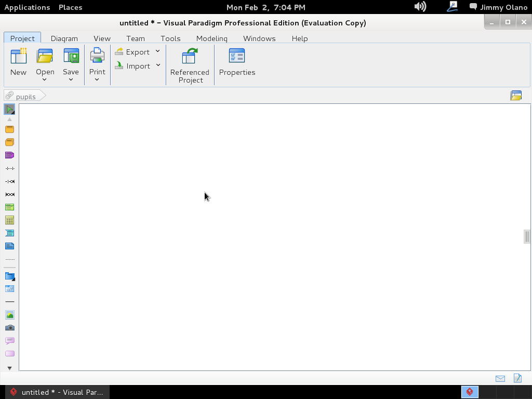
Task: Choose the pink callout shape tool
Action: click(9, 341)
